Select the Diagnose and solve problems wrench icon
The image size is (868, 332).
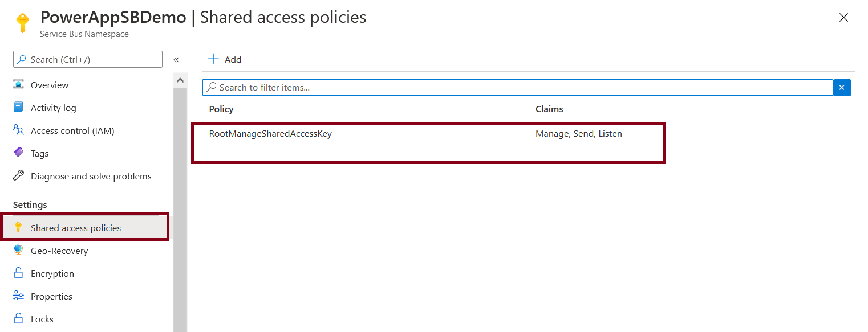pyautogui.click(x=19, y=175)
